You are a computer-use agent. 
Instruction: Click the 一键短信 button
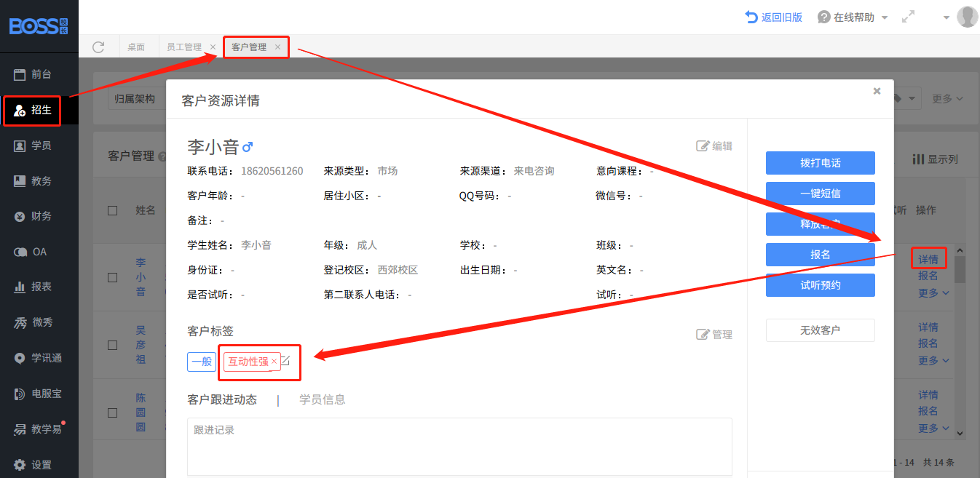[821, 193]
